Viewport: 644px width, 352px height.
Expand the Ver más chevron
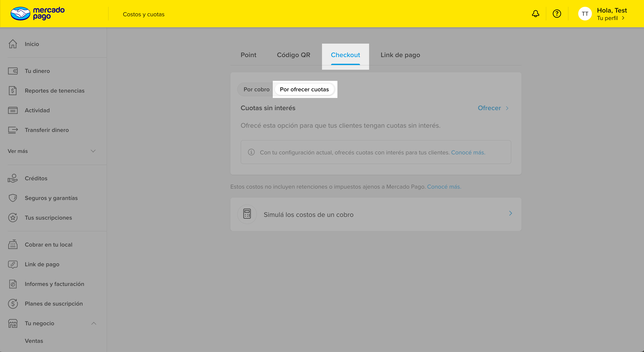coord(93,151)
